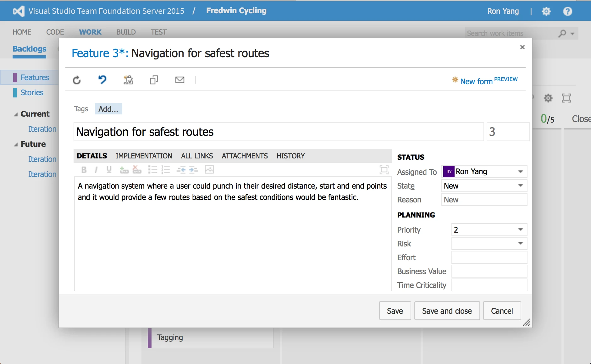Click into the Effort input field
Viewport: 591px width, 364px height.
(489, 257)
